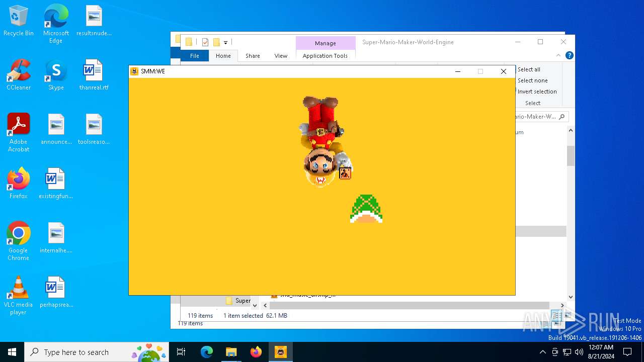Image resolution: width=644 pixels, height=362 pixels.
Task: Select the toolsreaso image file on desktop
Action: (94, 130)
